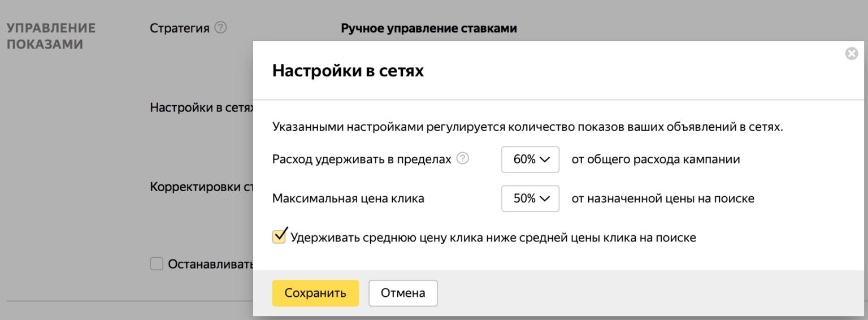Image resolution: width=868 pixels, height=320 pixels.
Task: Close the network settings dialog with the X icon
Action: [x=851, y=54]
